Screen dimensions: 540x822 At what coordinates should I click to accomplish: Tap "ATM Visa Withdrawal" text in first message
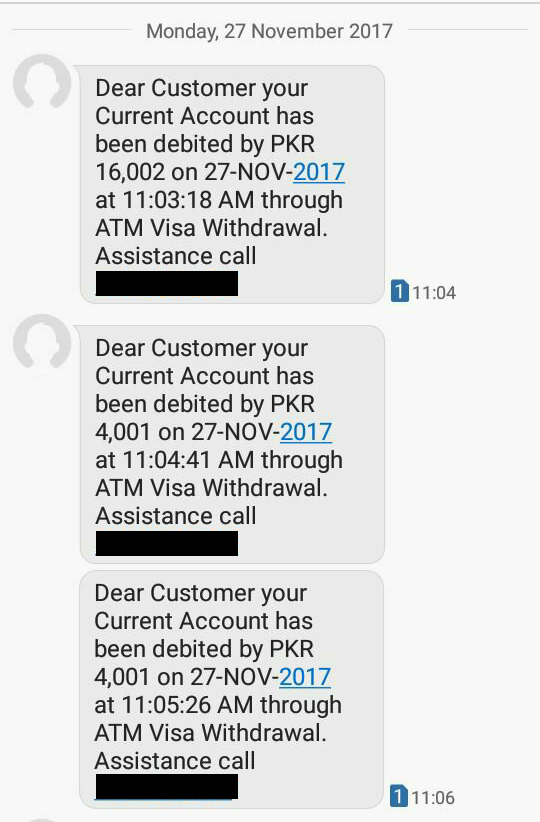[209, 228]
